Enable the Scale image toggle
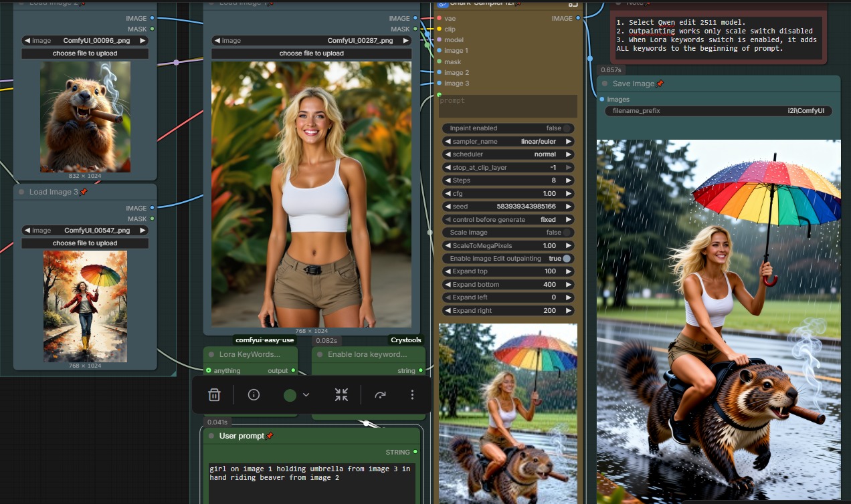Image resolution: width=851 pixels, height=504 pixels. click(x=566, y=233)
